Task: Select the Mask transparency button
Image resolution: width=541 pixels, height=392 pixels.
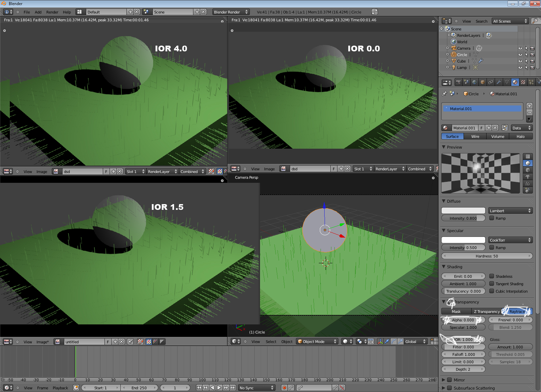Action: click(x=456, y=312)
